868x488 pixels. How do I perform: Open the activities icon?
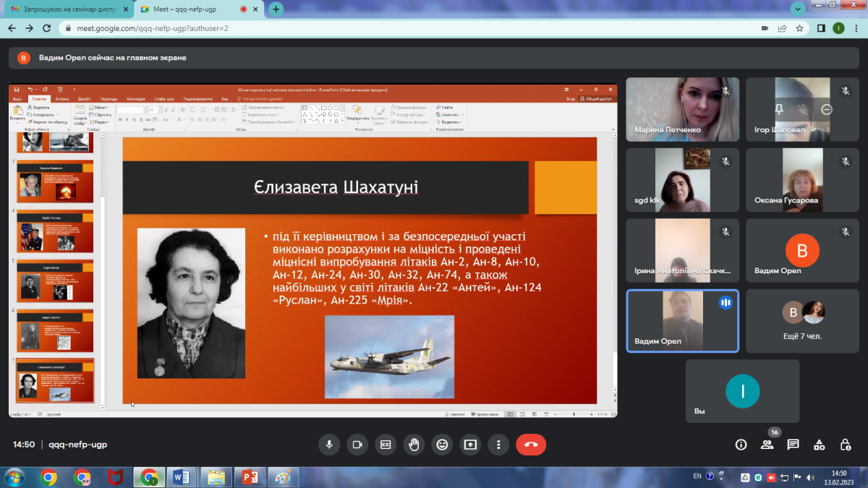click(x=819, y=445)
